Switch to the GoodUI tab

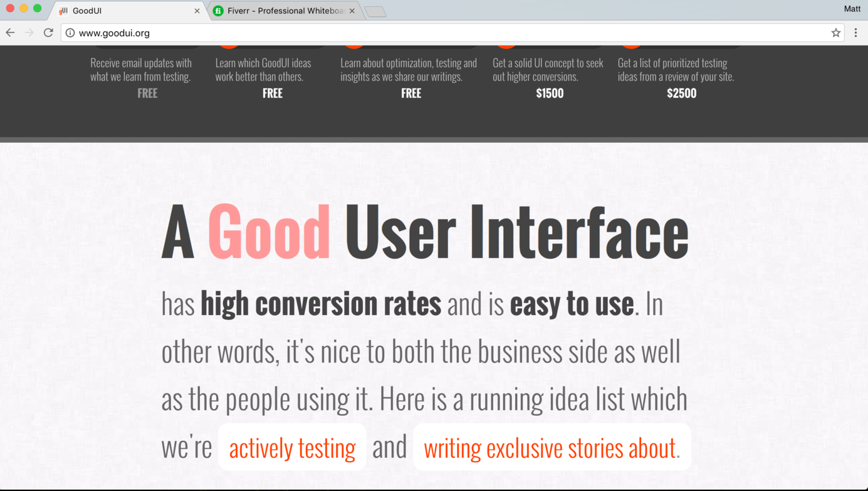click(125, 11)
